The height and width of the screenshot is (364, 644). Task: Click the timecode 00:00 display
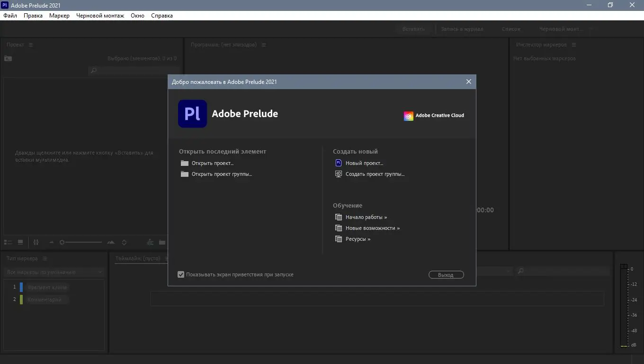coord(485,210)
